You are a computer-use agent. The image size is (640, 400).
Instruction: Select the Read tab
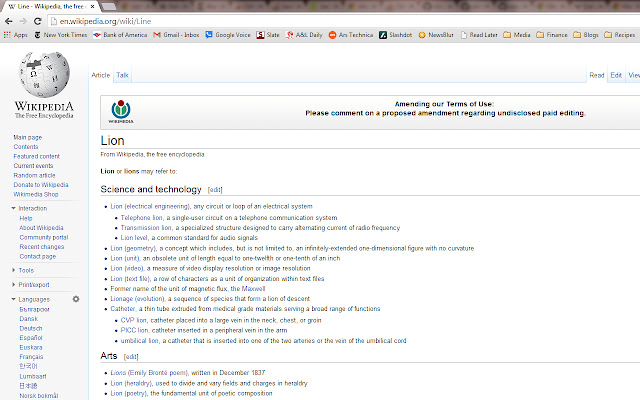596,75
